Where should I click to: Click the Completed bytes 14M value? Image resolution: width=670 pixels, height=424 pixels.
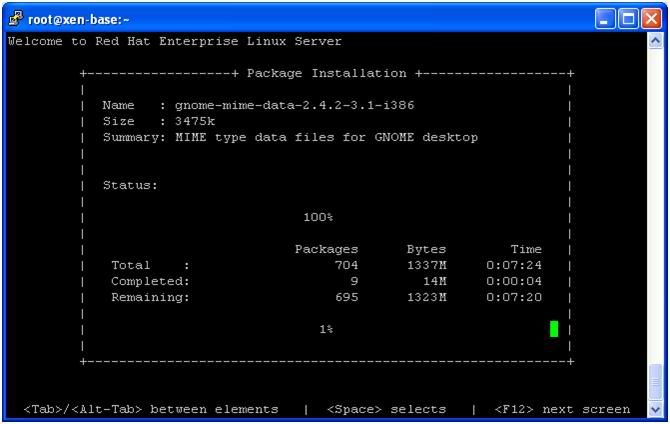pyautogui.click(x=435, y=281)
